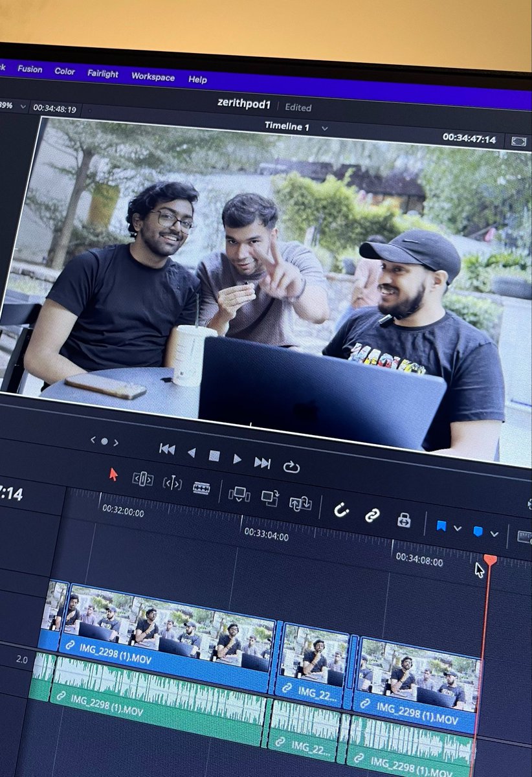
Task: Toggle loop playback
Action: pyautogui.click(x=291, y=466)
